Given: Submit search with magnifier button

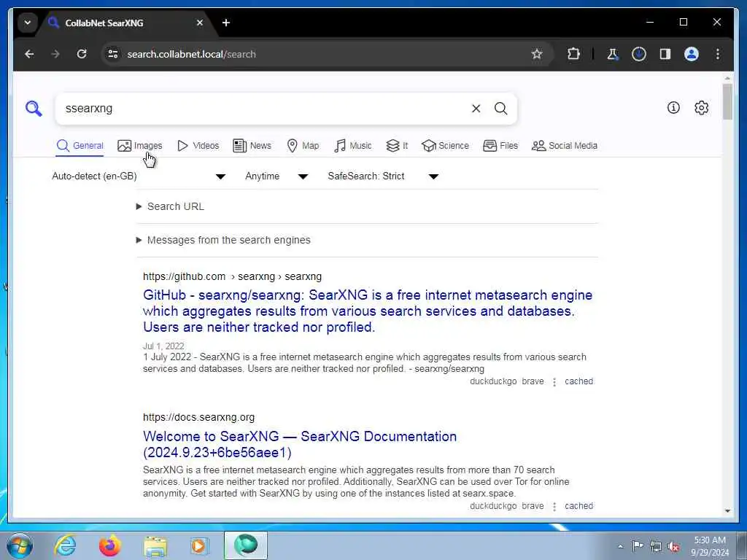Looking at the screenshot, I should (x=500, y=109).
